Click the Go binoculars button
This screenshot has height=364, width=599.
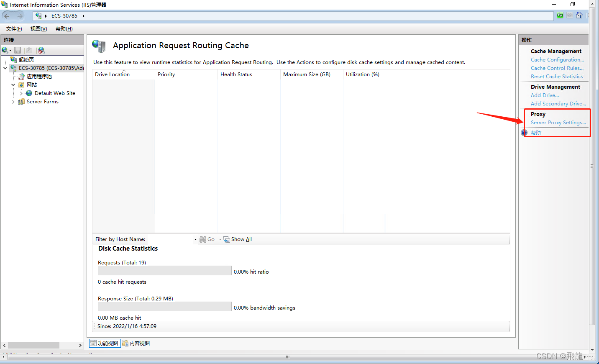(207, 239)
